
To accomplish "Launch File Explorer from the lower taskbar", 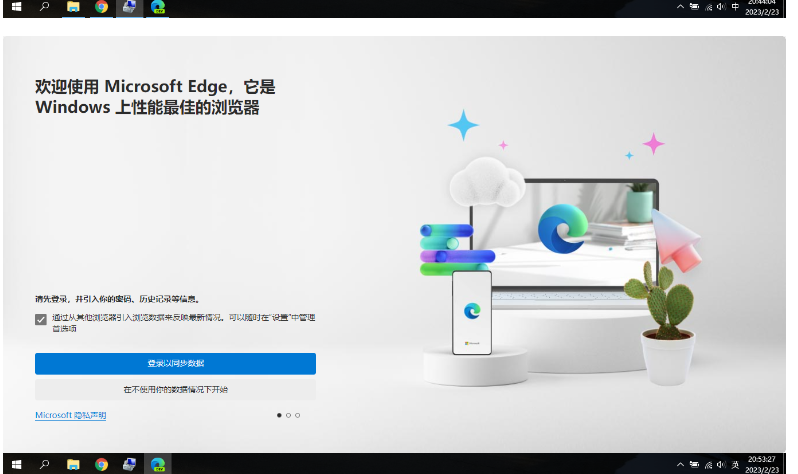I will point(73,464).
